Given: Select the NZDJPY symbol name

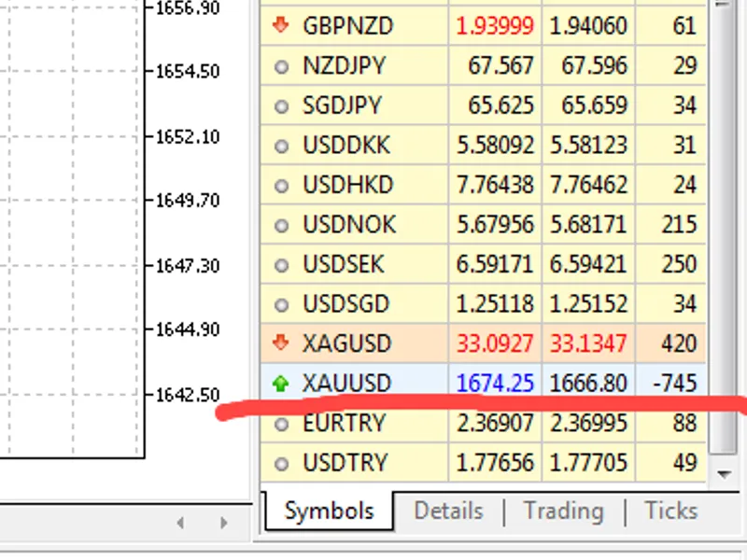Looking at the screenshot, I should 344,65.
